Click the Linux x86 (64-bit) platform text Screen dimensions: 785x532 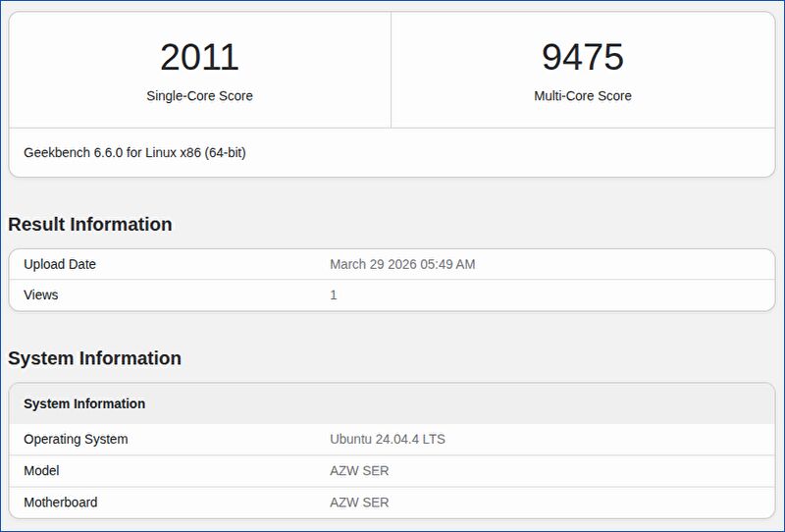pos(195,153)
